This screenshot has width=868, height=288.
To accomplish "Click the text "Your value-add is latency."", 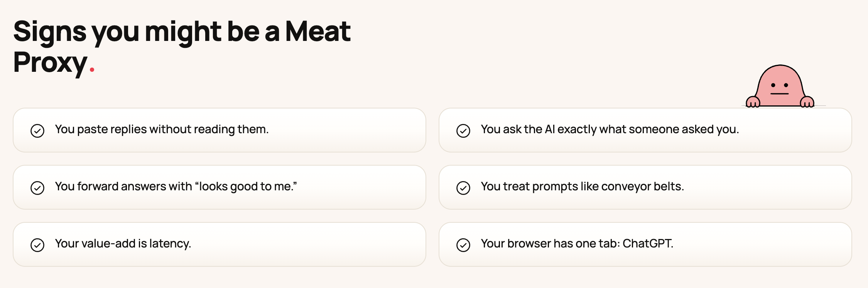I will click(x=123, y=244).
